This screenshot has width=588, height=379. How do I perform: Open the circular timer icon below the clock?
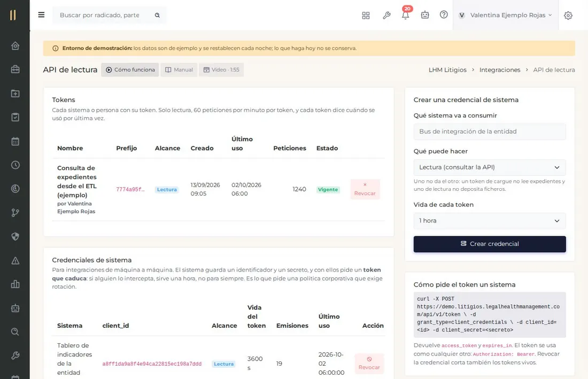point(15,189)
